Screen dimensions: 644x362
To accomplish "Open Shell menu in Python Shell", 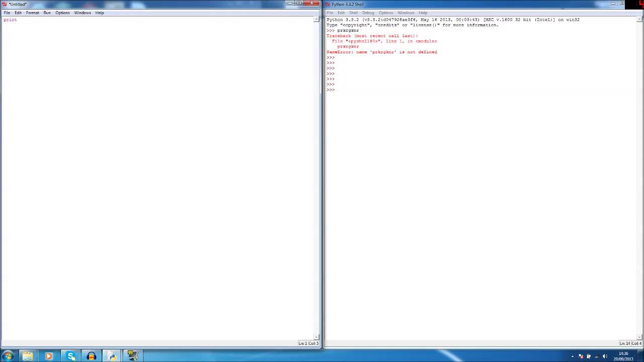I will click(353, 13).
